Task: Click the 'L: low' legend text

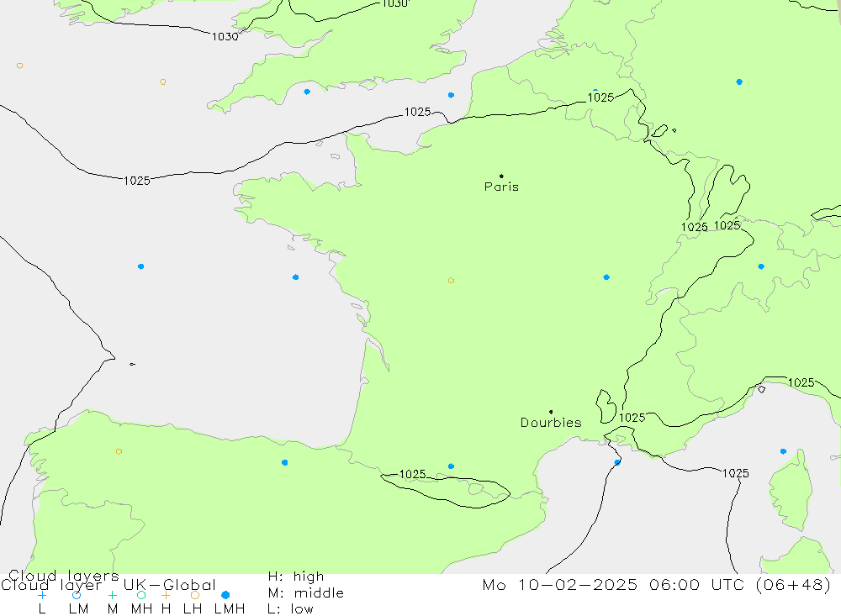Action: pyautogui.click(x=290, y=609)
